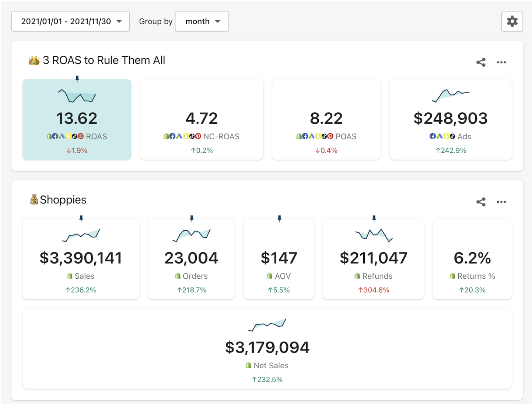Expand the Group by month dropdown
Viewport: 532px width, 404px height.
(202, 21)
